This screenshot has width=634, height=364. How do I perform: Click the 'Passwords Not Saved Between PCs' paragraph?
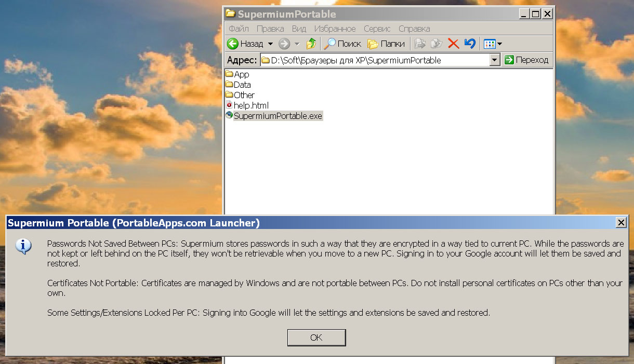click(335, 253)
